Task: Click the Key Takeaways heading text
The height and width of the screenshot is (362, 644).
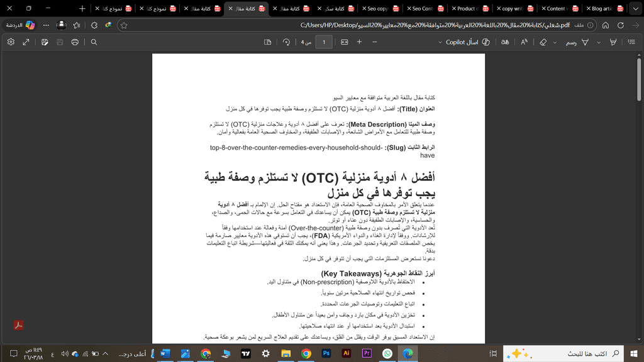Action: click(378, 273)
